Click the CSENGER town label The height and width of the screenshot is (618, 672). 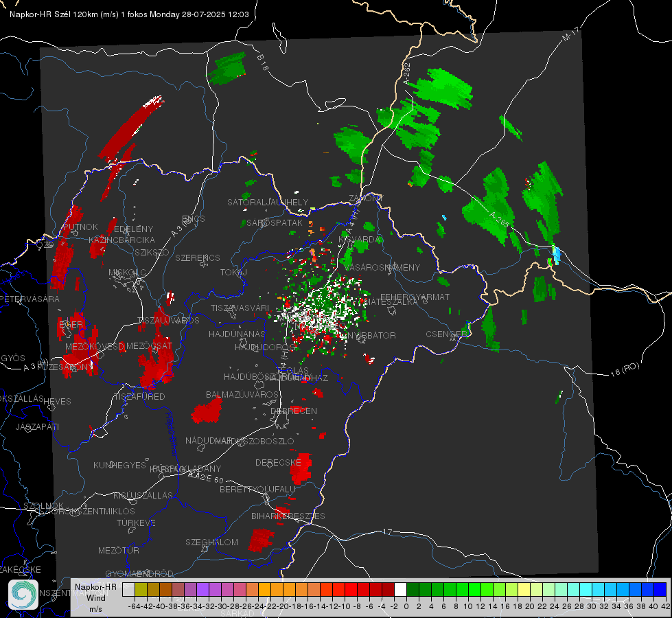tap(446, 334)
